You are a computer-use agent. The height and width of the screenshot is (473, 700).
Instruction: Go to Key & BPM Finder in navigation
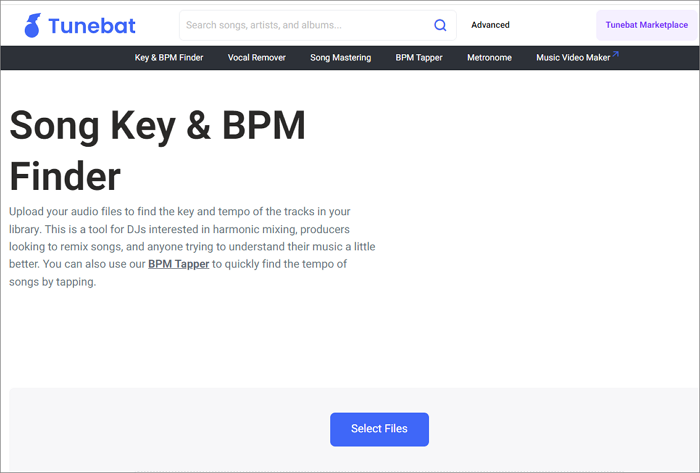pos(169,58)
